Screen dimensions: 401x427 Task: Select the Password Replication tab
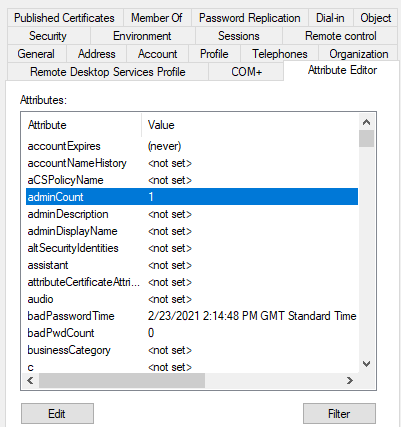coord(249,18)
